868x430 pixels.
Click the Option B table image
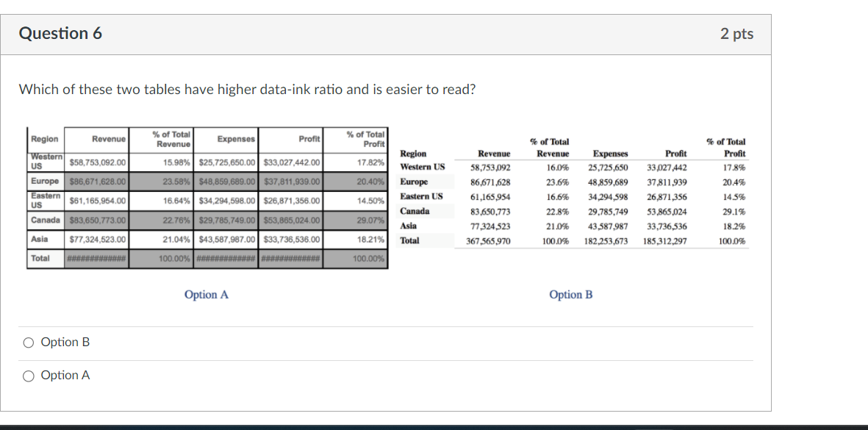pos(573,192)
